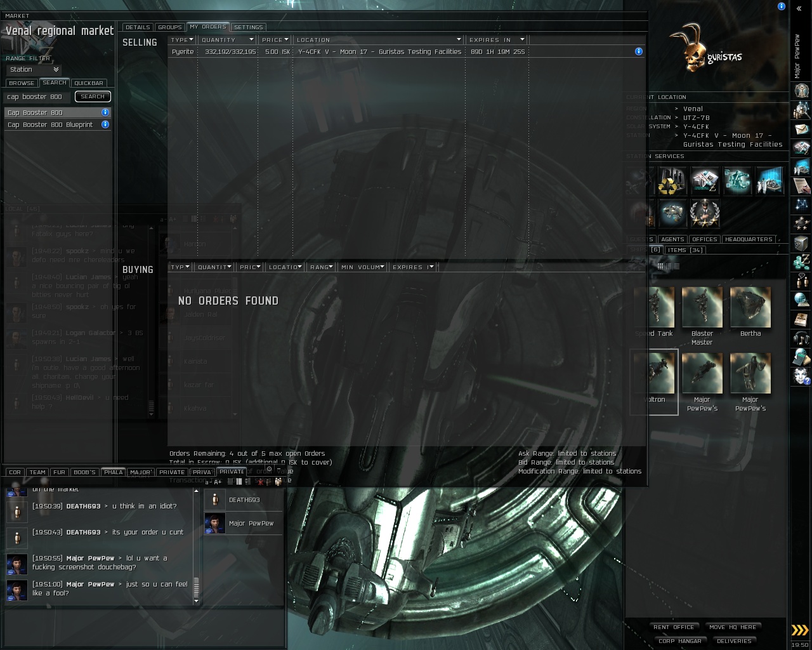The height and width of the screenshot is (650, 812).
Task: Open the Range Filter Station dropdown
Action: point(34,69)
